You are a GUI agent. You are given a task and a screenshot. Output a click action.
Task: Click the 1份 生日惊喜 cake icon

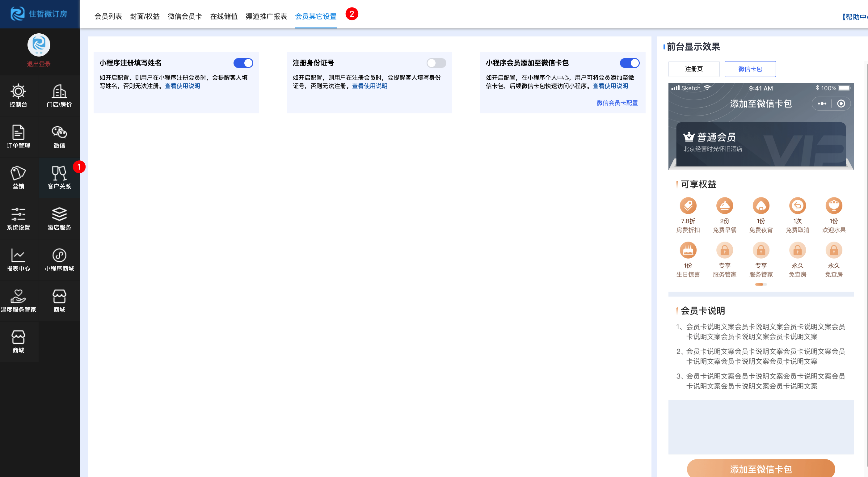tap(688, 250)
